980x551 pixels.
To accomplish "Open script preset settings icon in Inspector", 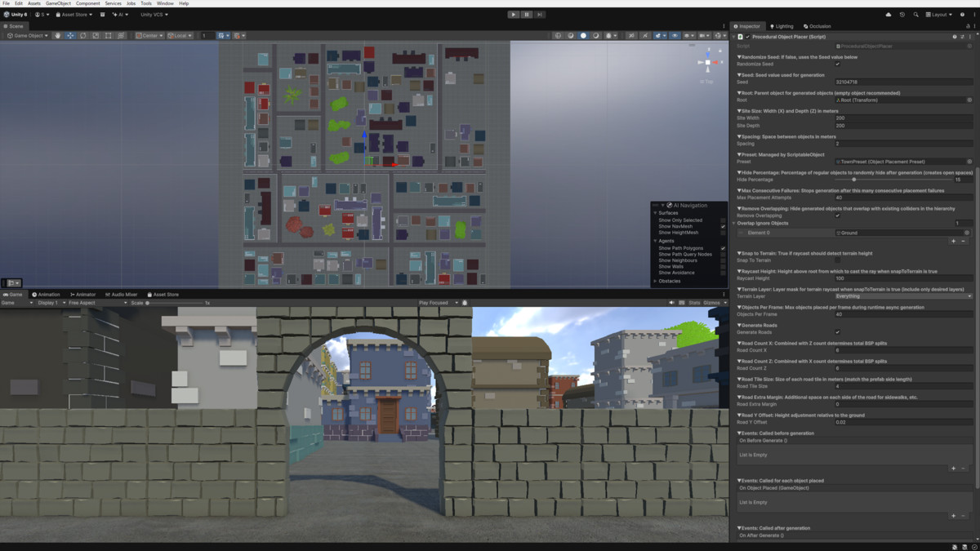I will (963, 37).
